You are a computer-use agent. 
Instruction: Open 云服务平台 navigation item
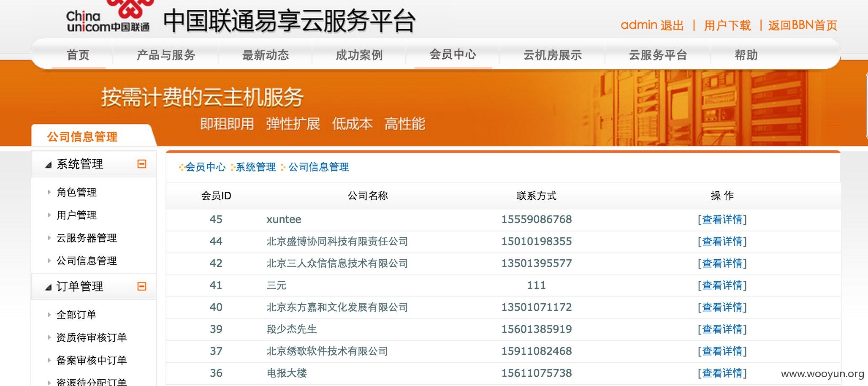point(658,55)
